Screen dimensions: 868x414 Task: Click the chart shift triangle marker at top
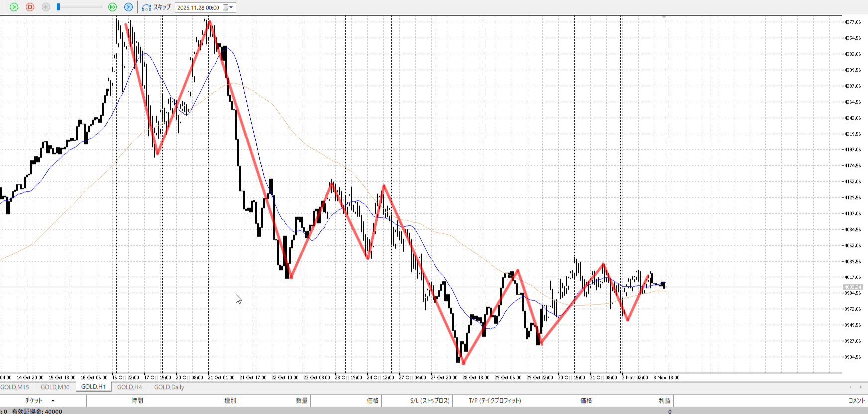[x=664, y=17]
